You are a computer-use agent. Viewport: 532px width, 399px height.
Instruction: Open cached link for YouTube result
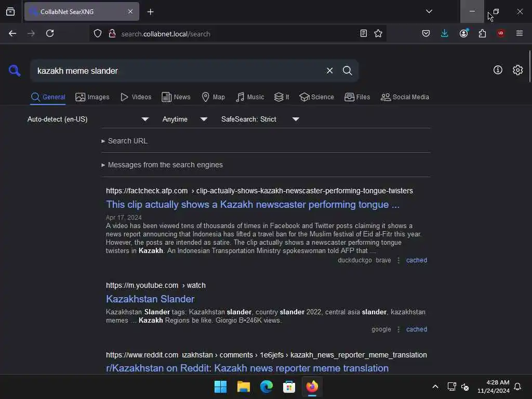click(416, 329)
